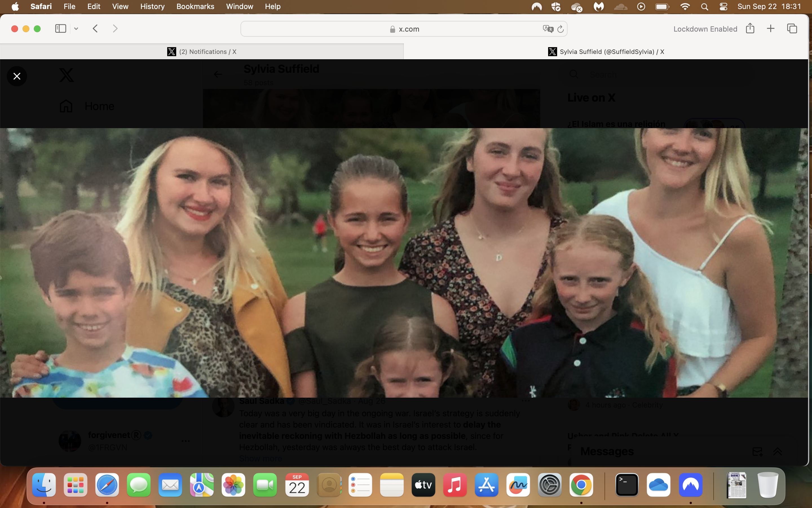This screenshot has width=812, height=508.
Task: Select Sylvia Suffield profile tab
Action: 606,51
